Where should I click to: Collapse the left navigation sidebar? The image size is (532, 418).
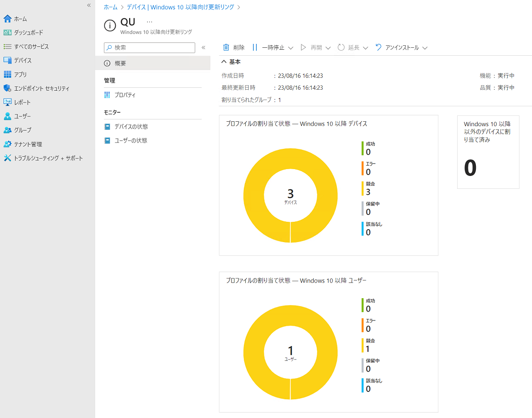coord(89,5)
